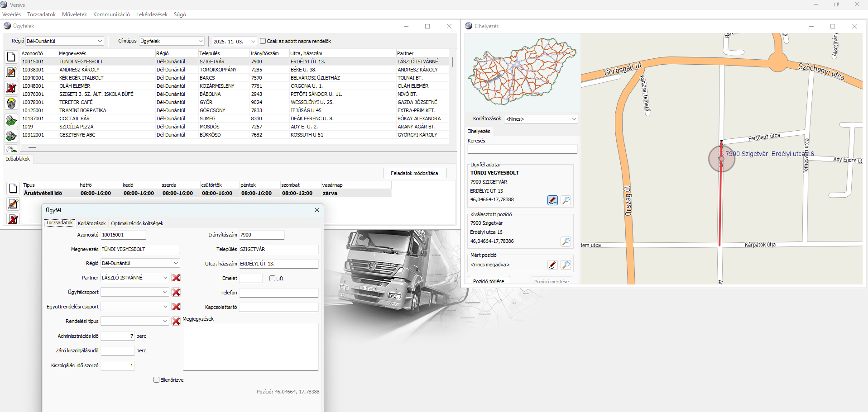Delete time window with red X icon
Viewport: 868px width, 412px height.
(x=13, y=219)
